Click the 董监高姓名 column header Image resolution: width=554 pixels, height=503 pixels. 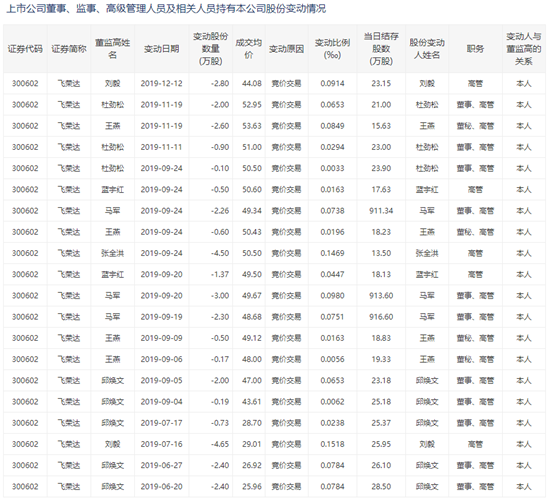(x=112, y=49)
